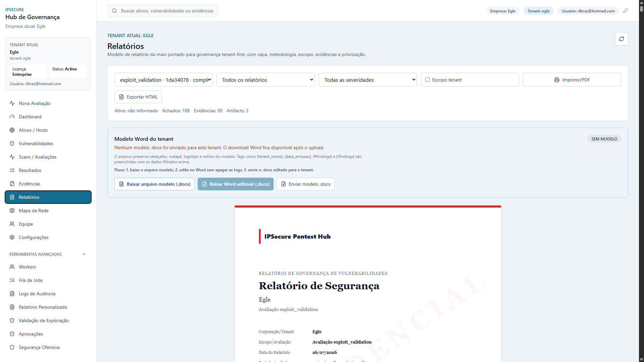
Task: Click the file icon on Exportar HTML
Action: coord(121,97)
